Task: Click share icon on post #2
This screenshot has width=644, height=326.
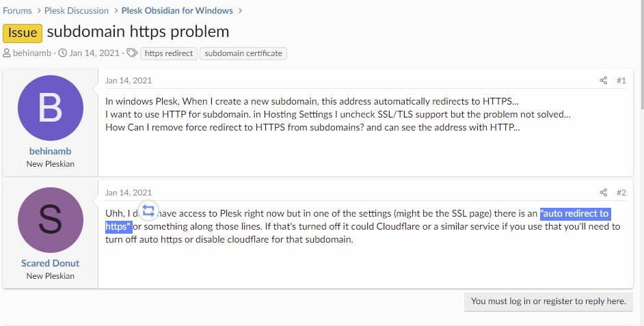Action: 603,193
